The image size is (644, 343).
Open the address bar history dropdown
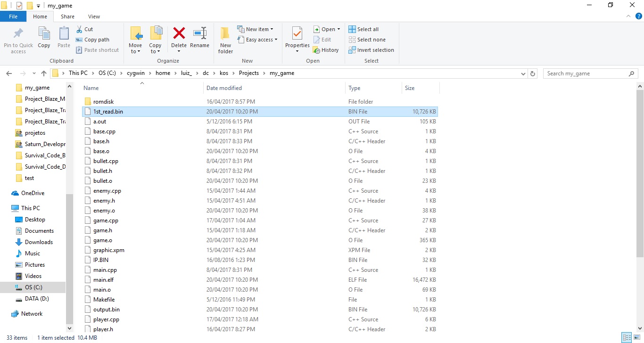click(523, 73)
